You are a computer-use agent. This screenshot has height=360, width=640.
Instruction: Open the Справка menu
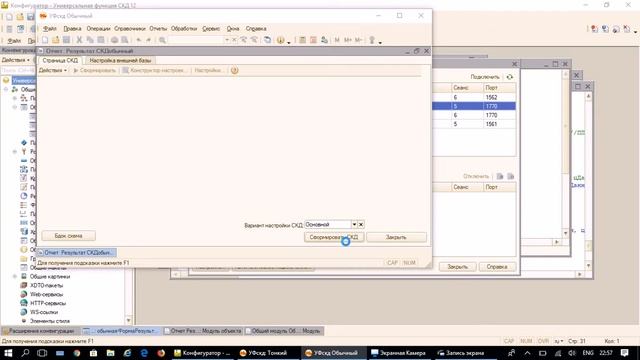256,29
